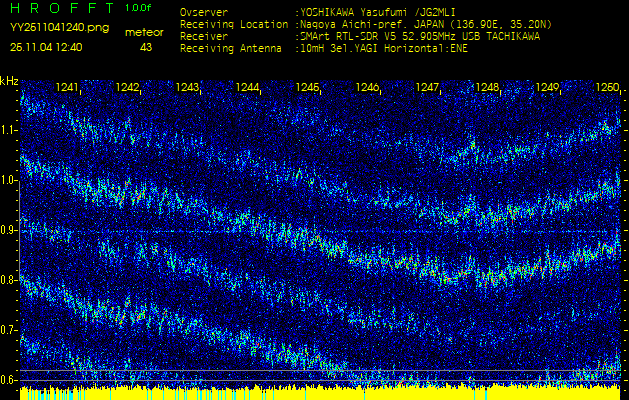The width and height of the screenshot is (629, 400).
Task: Select the meteor count value 43
Action: [146, 47]
